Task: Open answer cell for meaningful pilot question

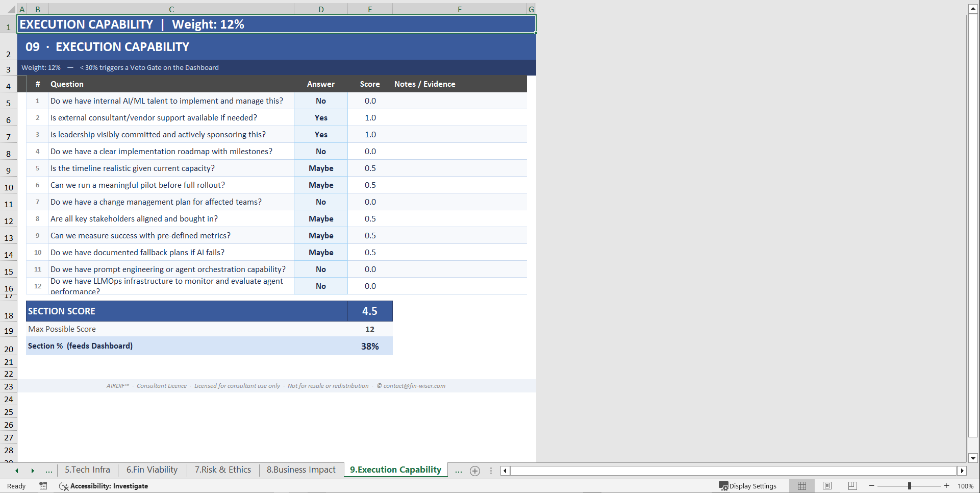Action: (x=321, y=185)
